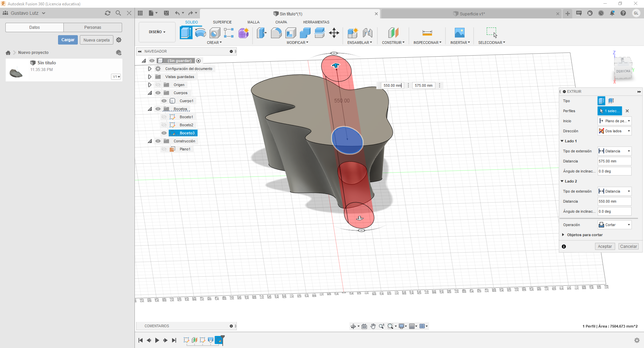Refresh the data panel
The width and height of the screenshot is (644, 348).
click(x=108, y=13)
